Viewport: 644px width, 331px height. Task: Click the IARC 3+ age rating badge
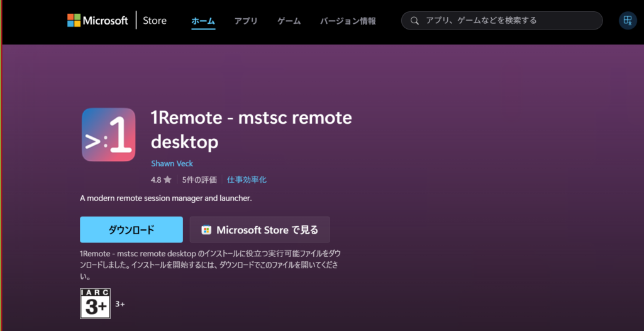95,303
